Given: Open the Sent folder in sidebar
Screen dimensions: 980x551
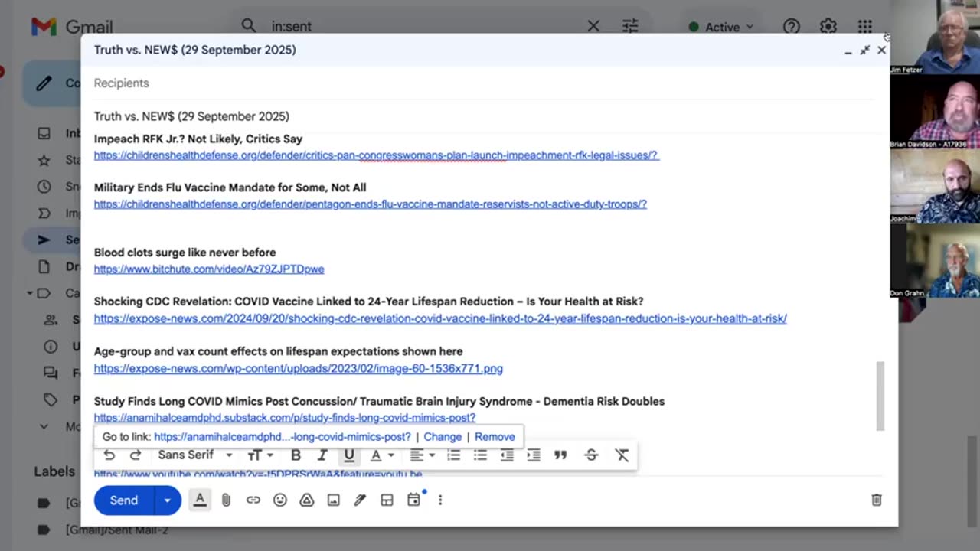Looking at the screenshot, I should tap(52, 240).
